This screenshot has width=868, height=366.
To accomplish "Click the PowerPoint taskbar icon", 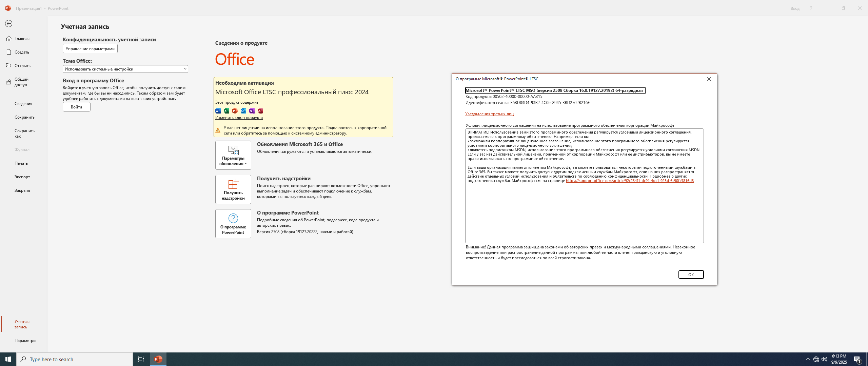I will 158,359.
